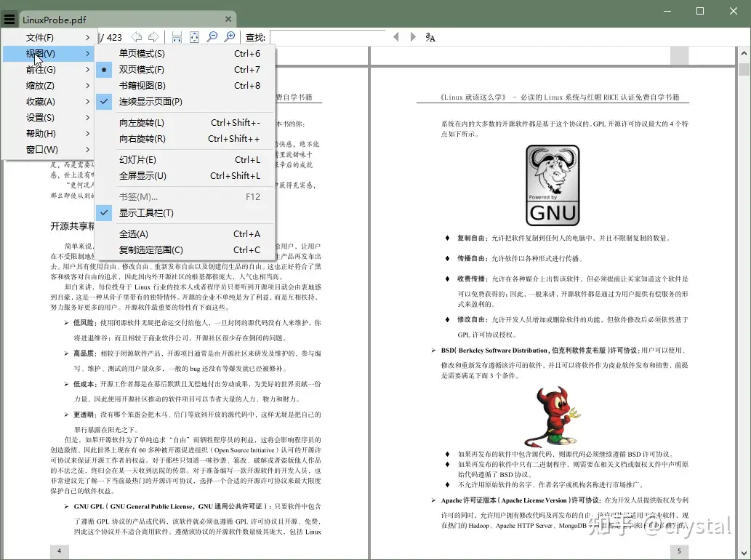Select 全屏显示(U) menu entry
Viewport: 751px width, 560px height.
coord(142,176)
